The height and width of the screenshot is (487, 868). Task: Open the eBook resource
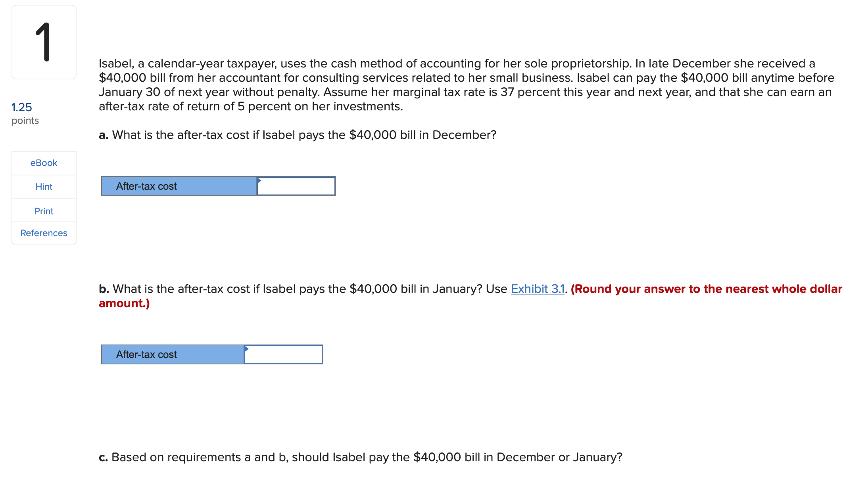pyautogui.click(x=44, y=162)
